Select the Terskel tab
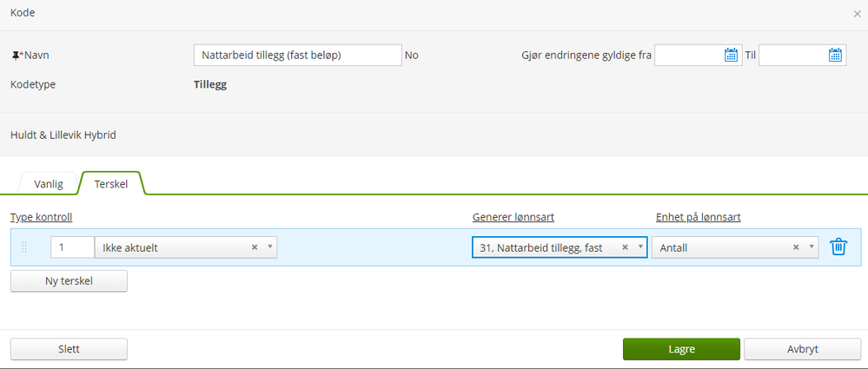Image resolution: width=868 pixels, height=369 pixels. click(x=111, y=184)
